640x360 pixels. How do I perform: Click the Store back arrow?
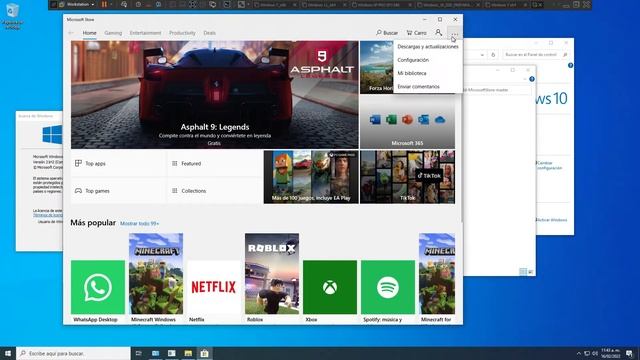click(x=71, y=33)
